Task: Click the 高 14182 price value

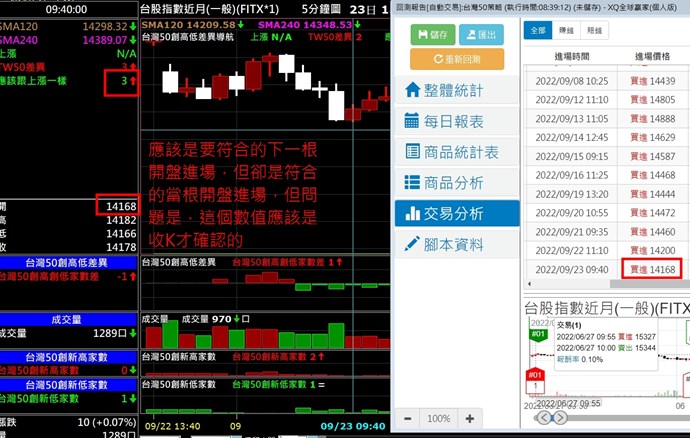Action: (x=121, y=220)
